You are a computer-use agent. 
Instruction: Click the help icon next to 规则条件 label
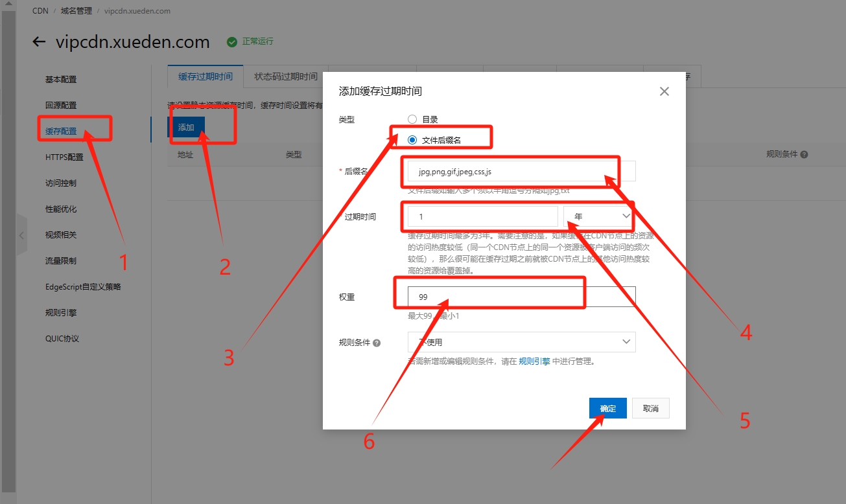pyautogui.click(x=377, y=343)
